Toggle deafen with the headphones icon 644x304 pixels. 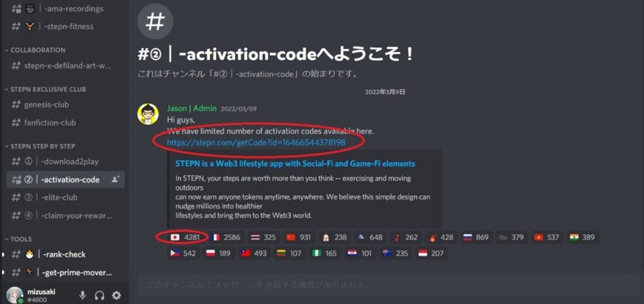pyautogui.click(x=99, y=295)
